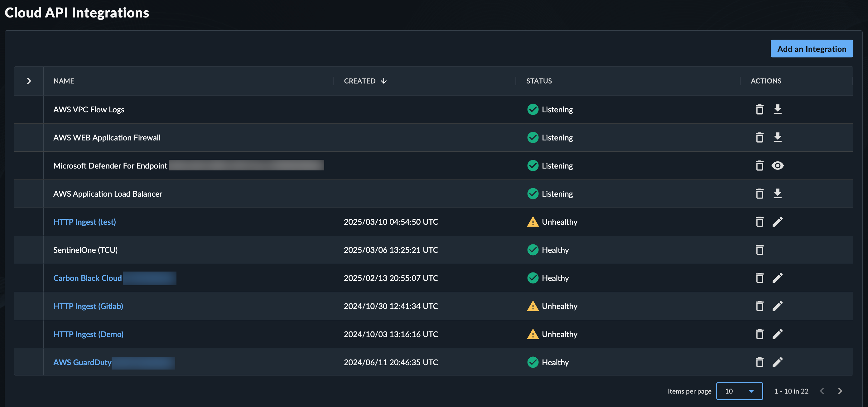Select AWS VPC Flow Logs name text
868x407 pixels.
pos(89,110)
